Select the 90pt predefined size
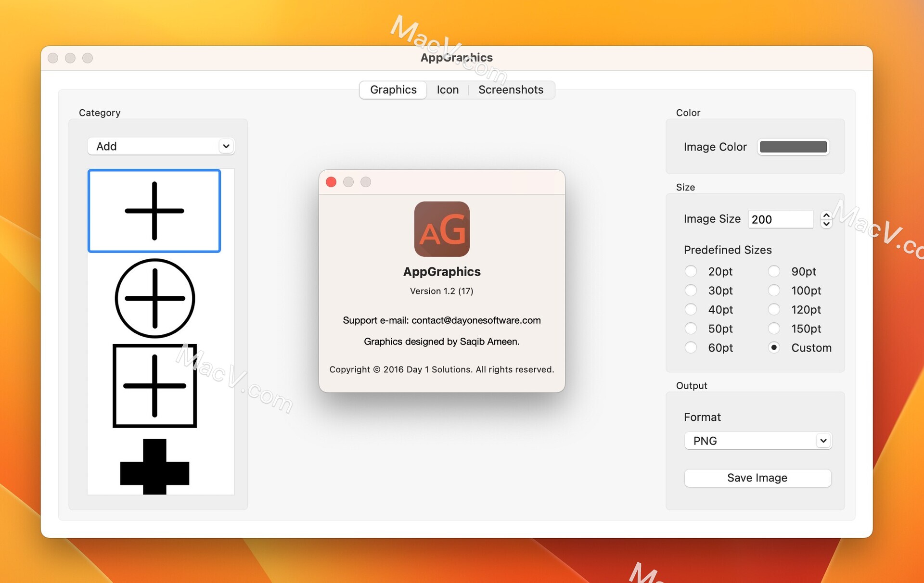 click(774, 271)
